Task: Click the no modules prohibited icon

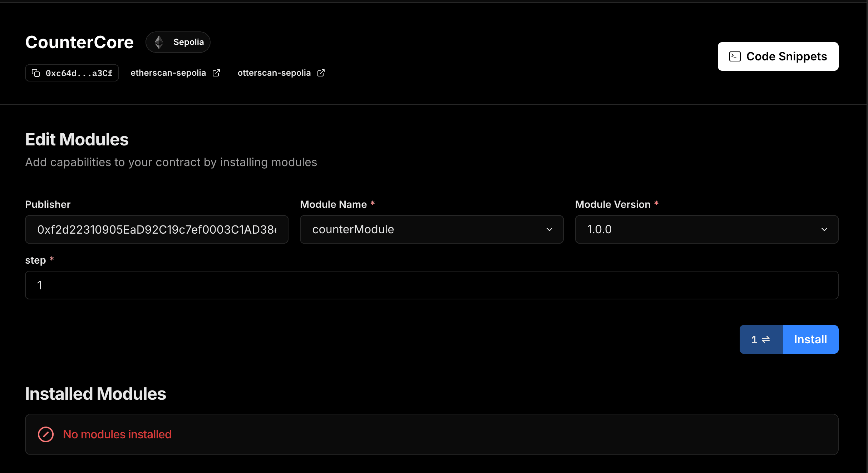Action: click(x=46, y=434)
